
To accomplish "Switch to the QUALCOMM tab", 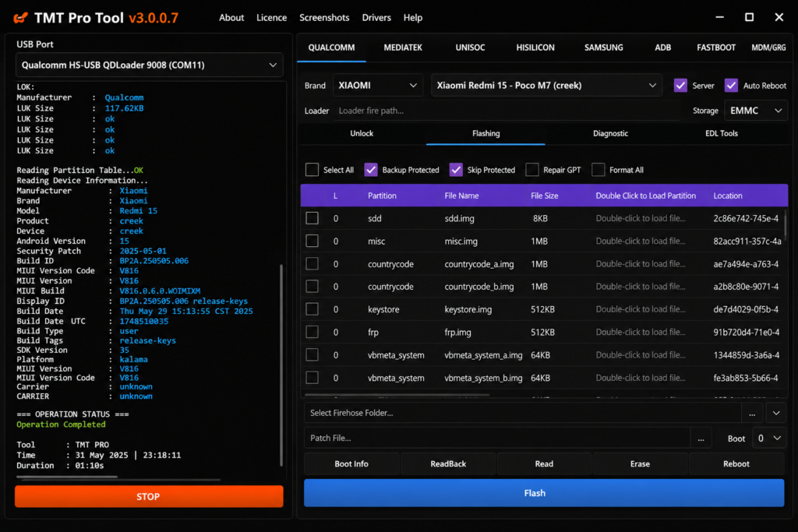I will pyautogui.click(x=331, y=48).
